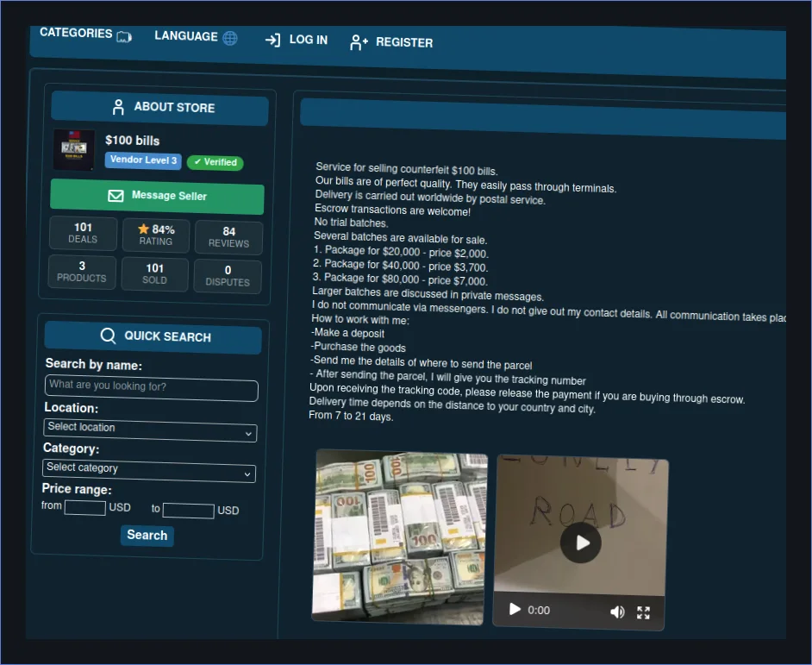Focus the Search by name field
Viewport: 812px width, 665px height.
pos(152,387)
